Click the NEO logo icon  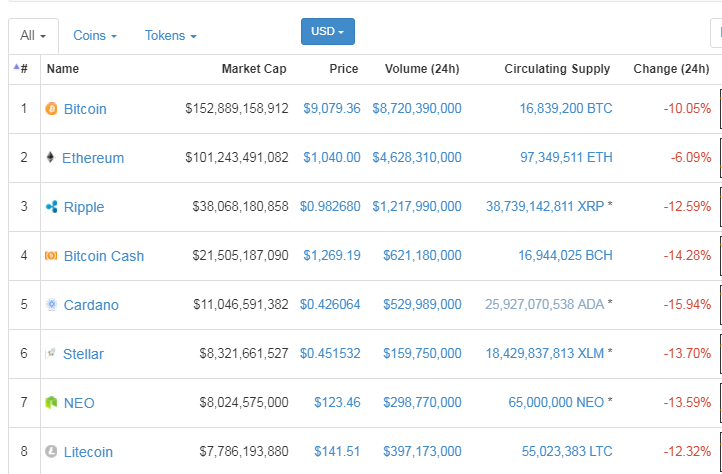pyautogui.click(x=52, y=403)
